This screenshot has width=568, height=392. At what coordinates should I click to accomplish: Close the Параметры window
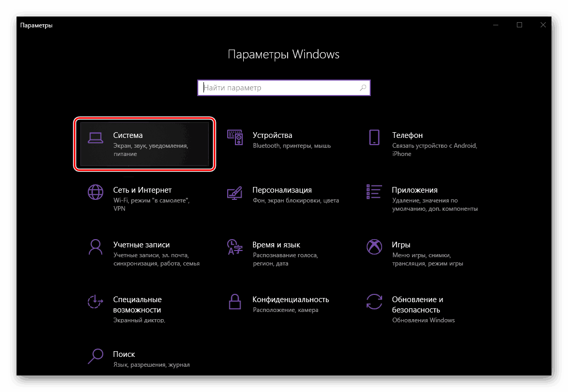(x=543, y=25)
